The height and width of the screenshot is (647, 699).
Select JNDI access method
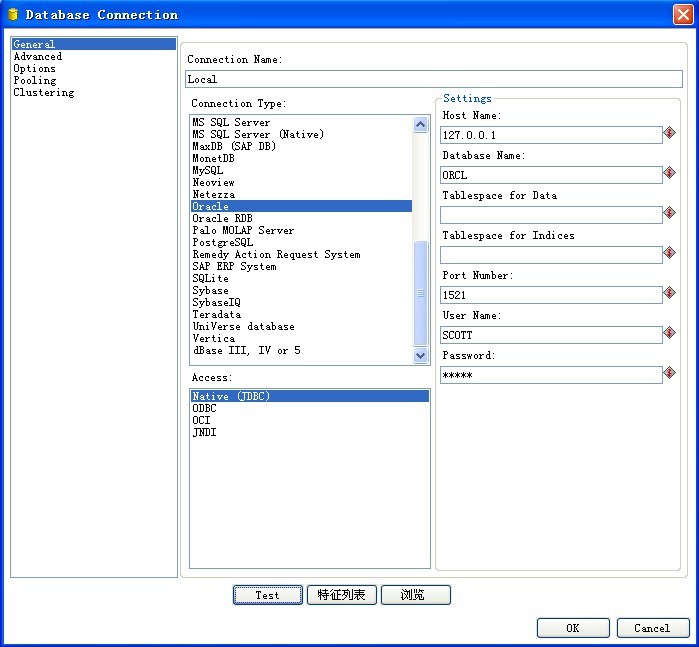tap(310, 432)
